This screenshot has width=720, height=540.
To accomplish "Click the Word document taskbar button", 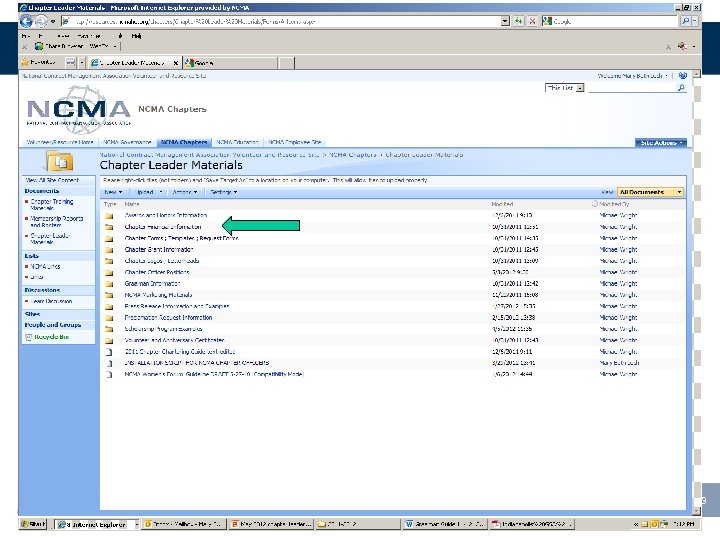I will tap(444, 524).
